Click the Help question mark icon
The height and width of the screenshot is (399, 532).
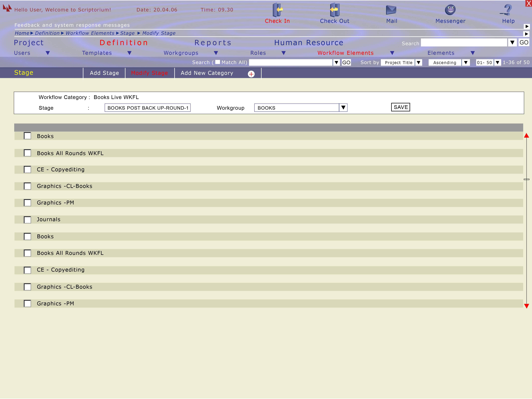pos(507,10)
